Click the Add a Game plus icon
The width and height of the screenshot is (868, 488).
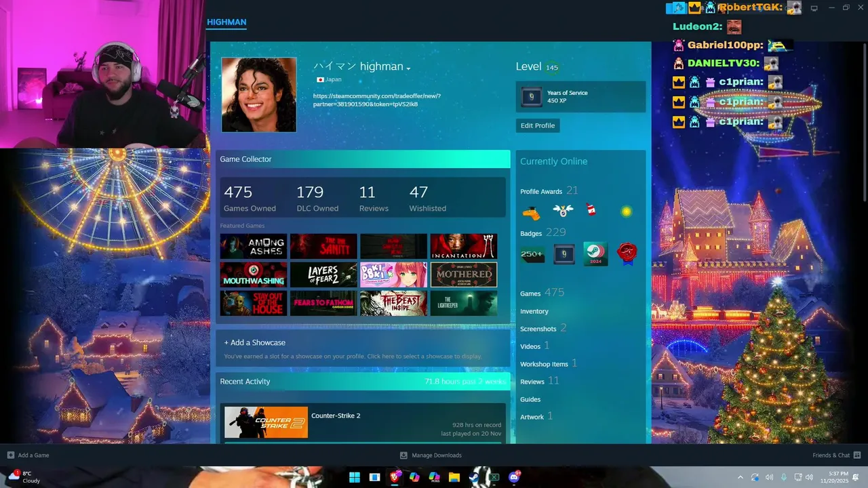tap(10, 455)
